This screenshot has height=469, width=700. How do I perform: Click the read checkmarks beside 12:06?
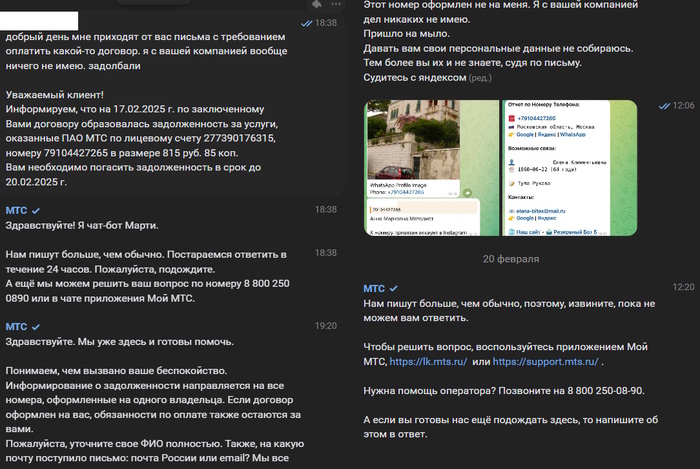[664, 105]
